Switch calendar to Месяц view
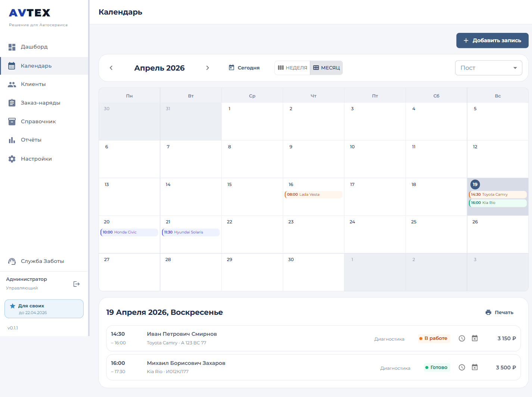Viewport: 532px width, 397px height. 326,68
